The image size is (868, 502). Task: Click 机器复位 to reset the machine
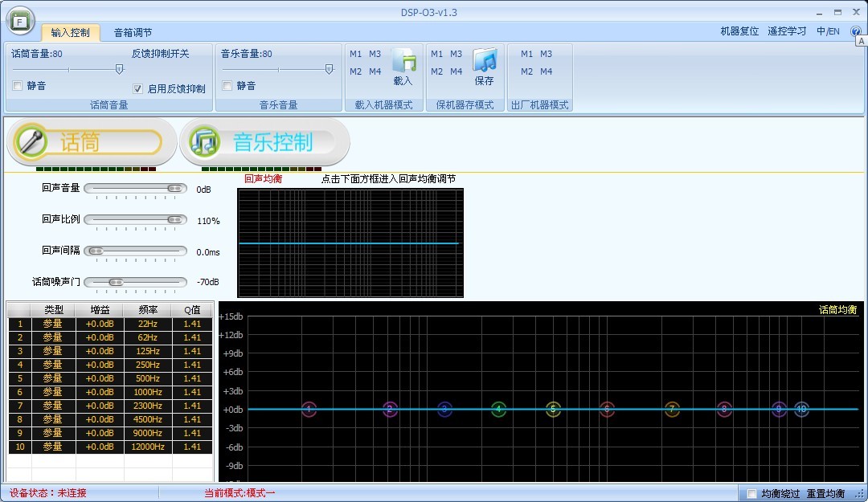tap(740, 31)
